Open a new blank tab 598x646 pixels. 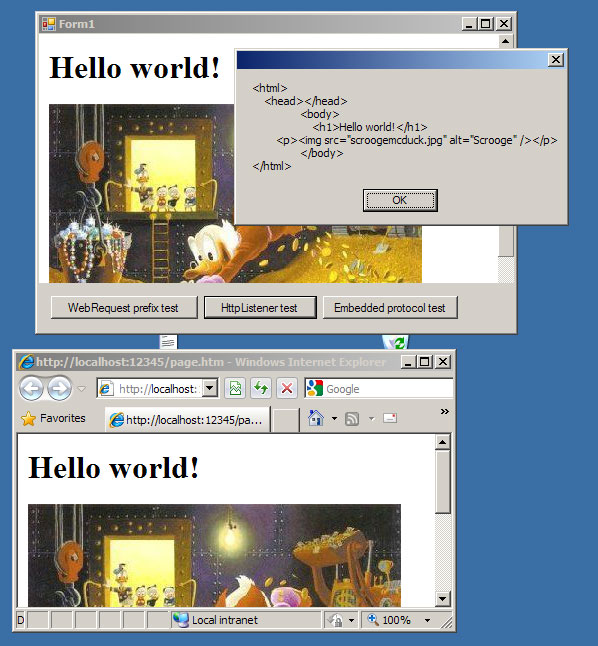click(x=286, y=421)
